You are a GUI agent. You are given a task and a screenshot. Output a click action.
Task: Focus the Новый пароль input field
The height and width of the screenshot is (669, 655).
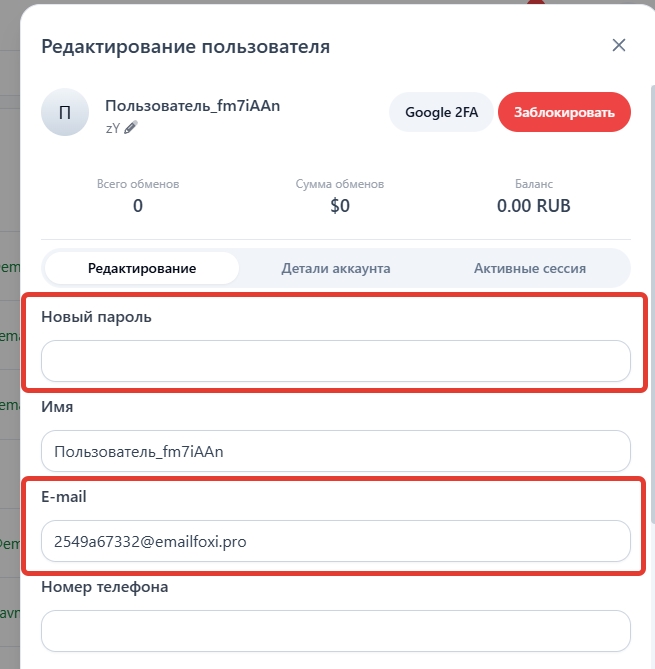tap(336, 361)
